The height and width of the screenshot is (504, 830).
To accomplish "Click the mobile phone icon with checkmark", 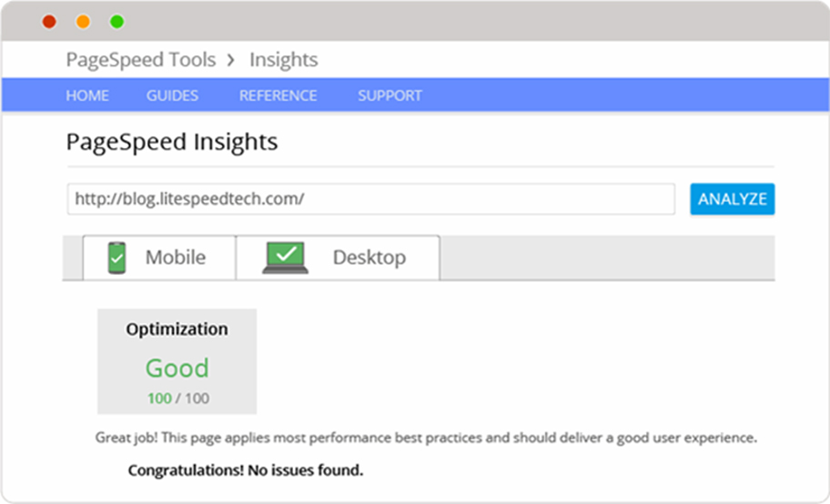I will (x=116, y=257).
